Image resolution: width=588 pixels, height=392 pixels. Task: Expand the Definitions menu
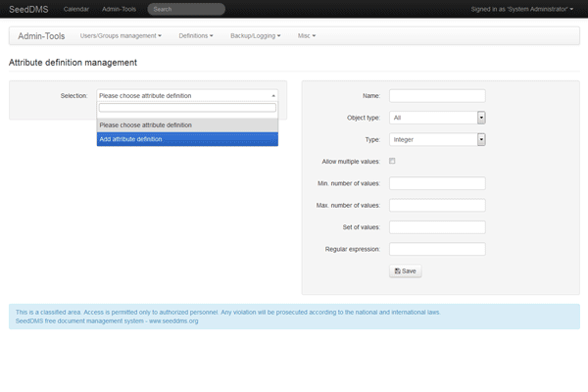pos(198,35)
